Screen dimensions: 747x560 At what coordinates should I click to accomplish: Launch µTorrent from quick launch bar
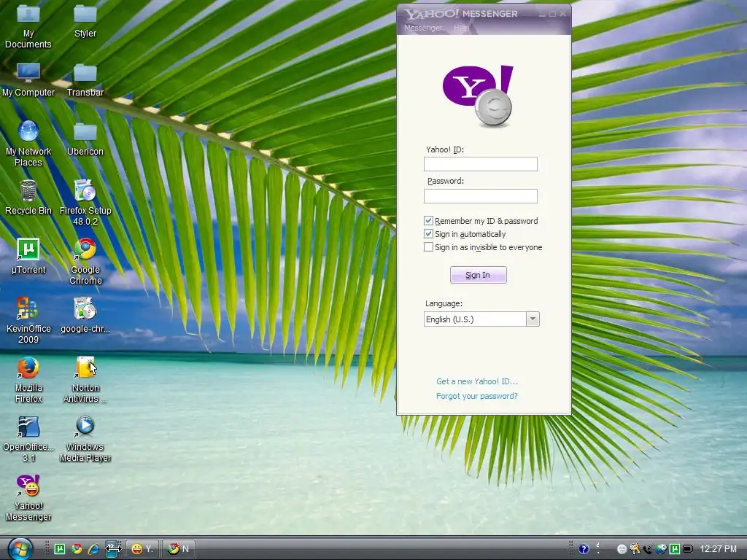[60, 549]
